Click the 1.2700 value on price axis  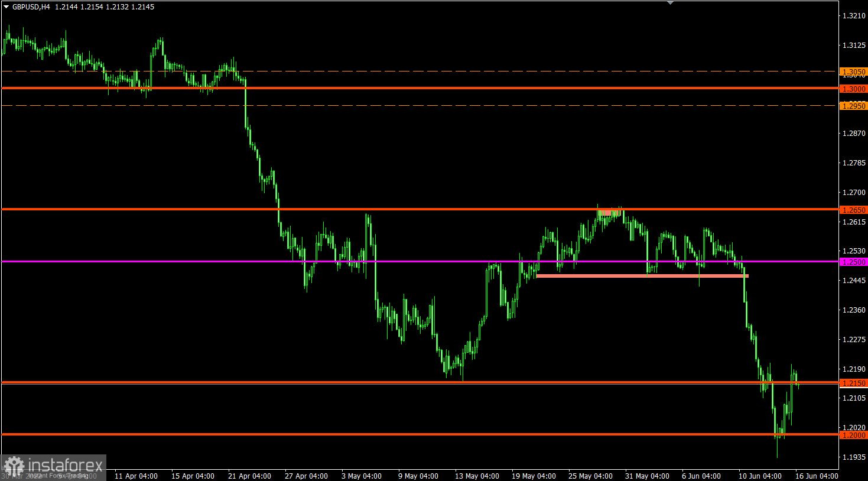pyautogui.click(x=854, y=193)
